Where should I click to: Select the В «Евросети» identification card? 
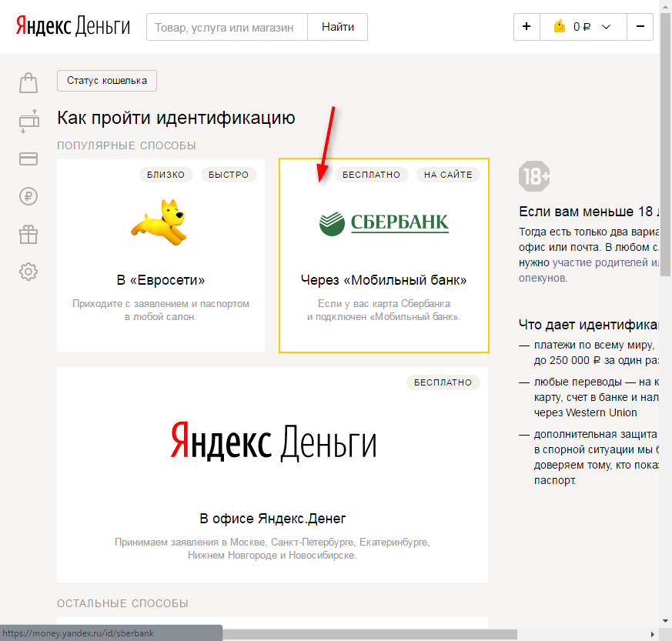(x=161, y=255)
